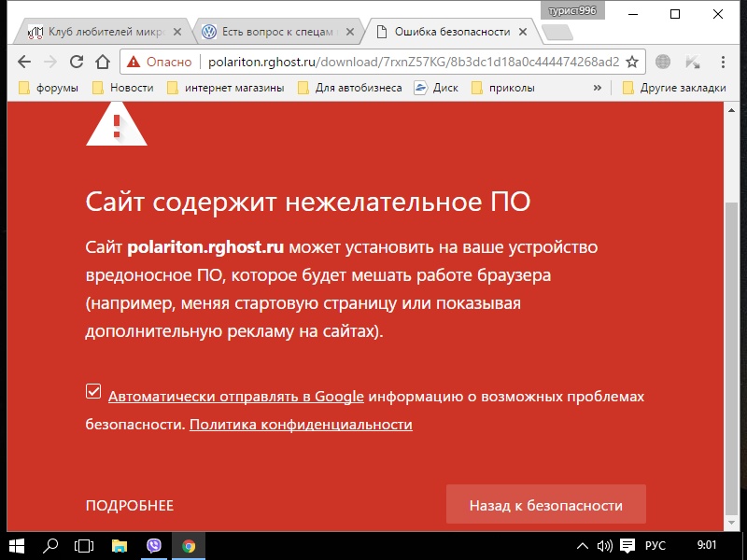747x560 pixels.
Task: Expand the hidden bookmarks overflow chevron
Action: tap(598, 88)
